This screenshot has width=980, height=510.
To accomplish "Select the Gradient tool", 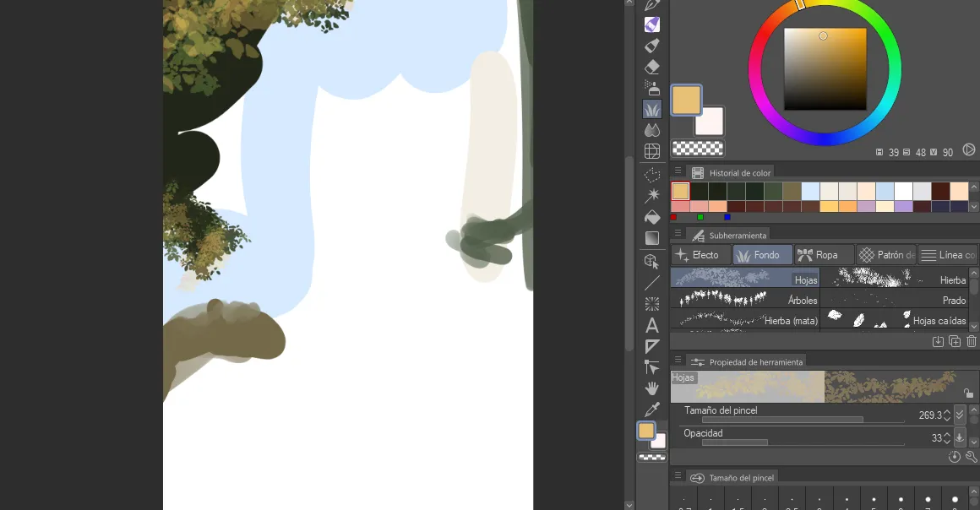I will [652, 238].
